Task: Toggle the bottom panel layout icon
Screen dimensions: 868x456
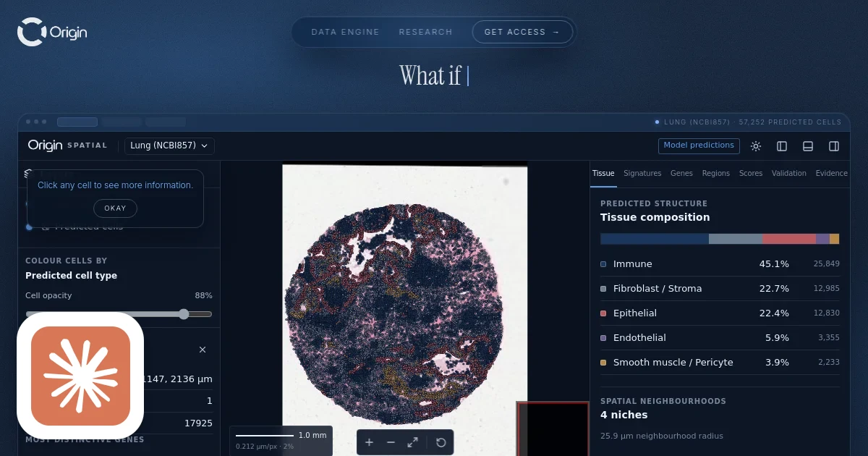Action: point(808,146)
